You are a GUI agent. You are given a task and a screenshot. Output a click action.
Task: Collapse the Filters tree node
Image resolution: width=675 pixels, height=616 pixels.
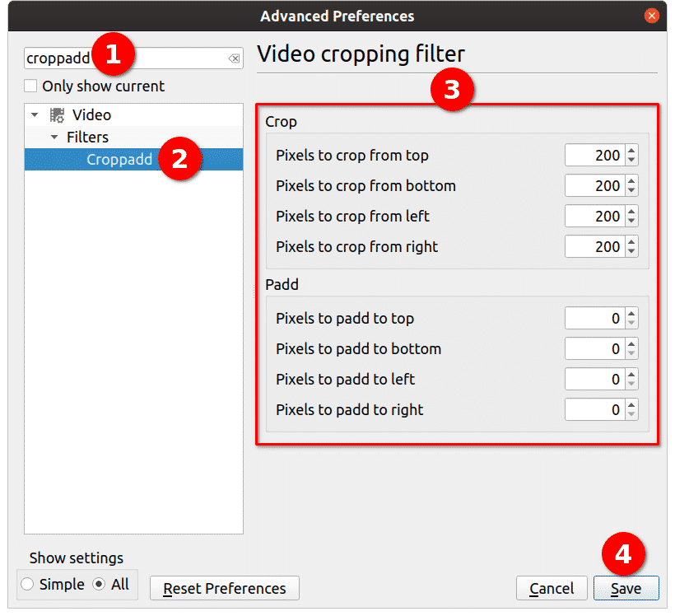point(54,138)
